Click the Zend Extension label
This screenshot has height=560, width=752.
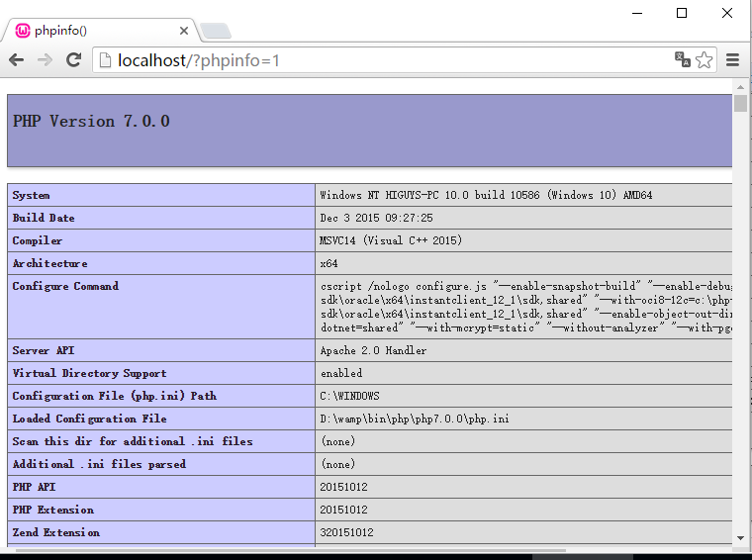point(56,532)
